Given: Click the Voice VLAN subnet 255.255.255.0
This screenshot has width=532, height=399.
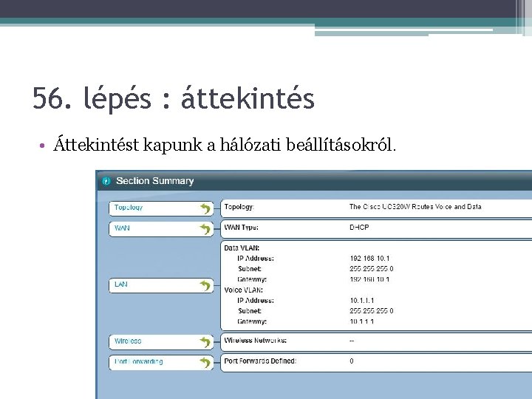Looking at the screenshot, I should pos(371,311).
